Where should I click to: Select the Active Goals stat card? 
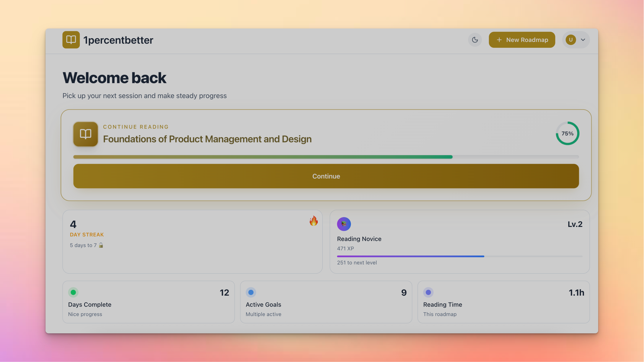coord(326,302)
